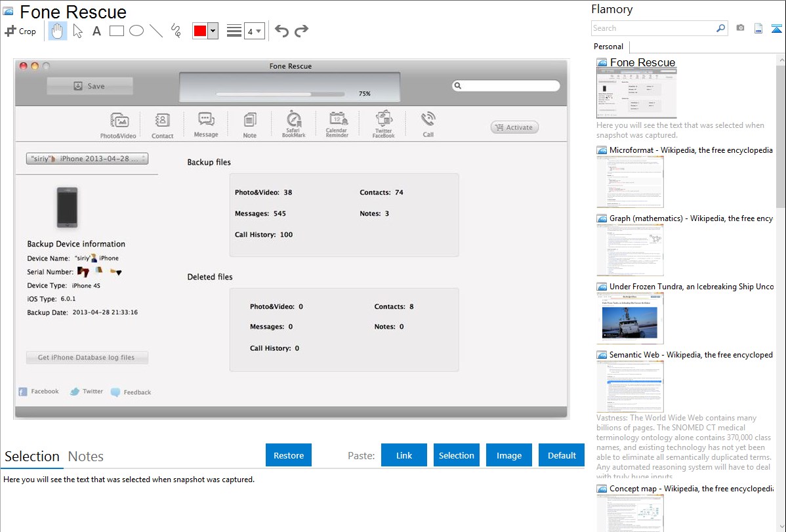
Task: Click Messages: 545 in Backup files
Action: point(260,213)
